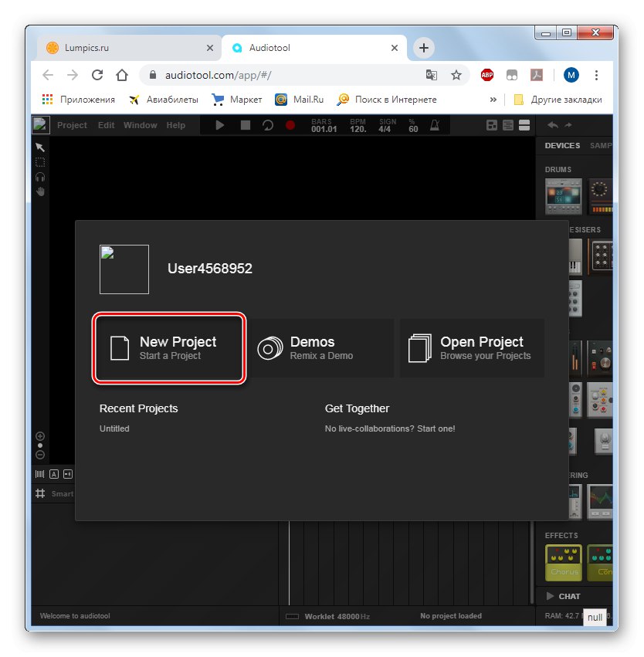The image size is (644, 657).
Task: Click the SIGN time signature 4/4
Action: pos(385,129)
